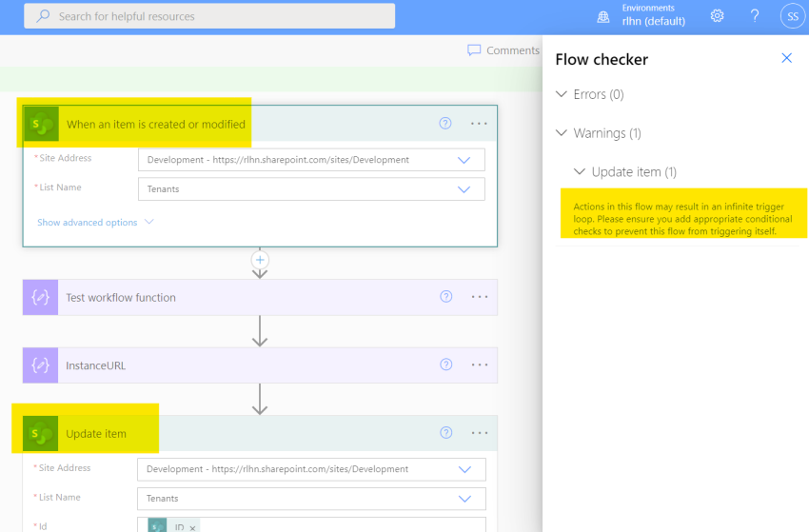Click Test workflow function compose icon

(40, 297)
